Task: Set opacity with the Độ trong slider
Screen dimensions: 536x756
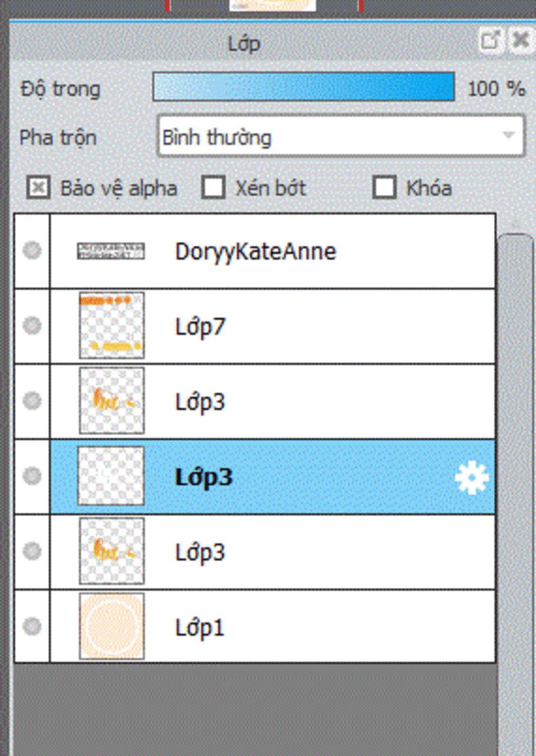Action: pyautogui.click(x=304, y=87)
